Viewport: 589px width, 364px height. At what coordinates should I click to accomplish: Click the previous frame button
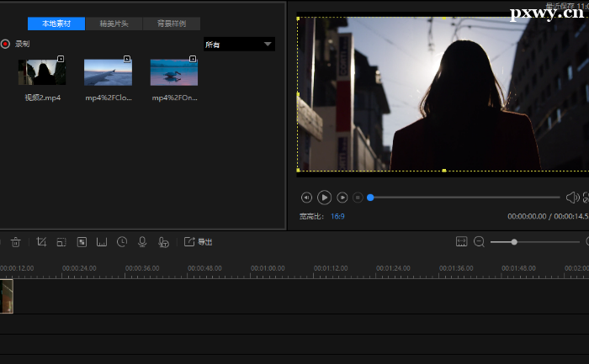(x=306, y=198)
